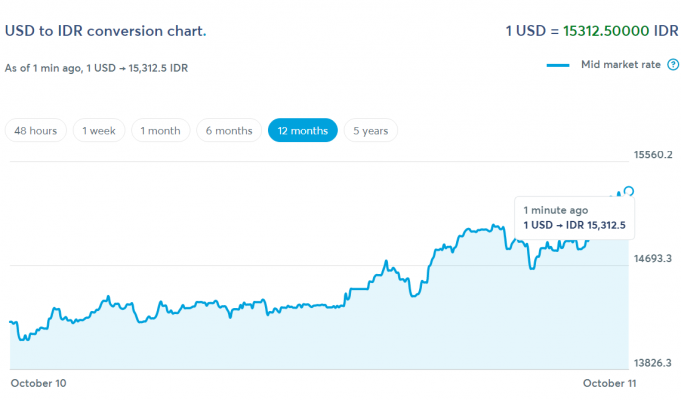Click the 14693.3 y-axis label
Viewport: 681px width, 400px height.
coord(653,259)
